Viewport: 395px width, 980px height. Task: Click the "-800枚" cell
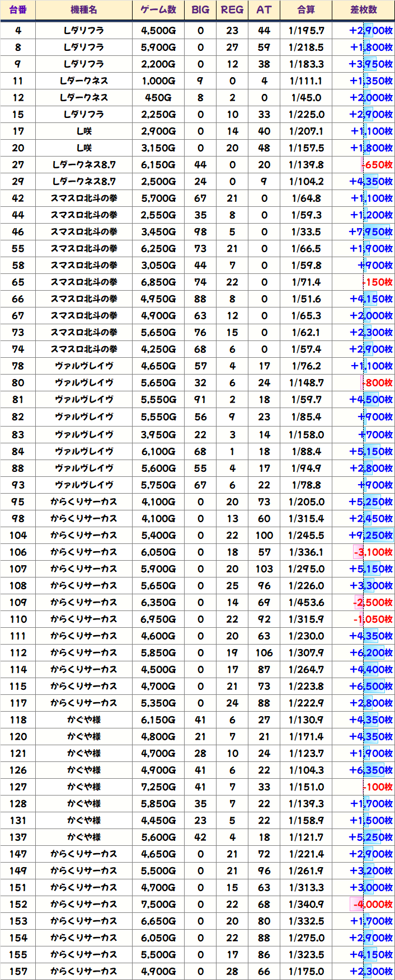pyautogui.click(x=364, y=383)
